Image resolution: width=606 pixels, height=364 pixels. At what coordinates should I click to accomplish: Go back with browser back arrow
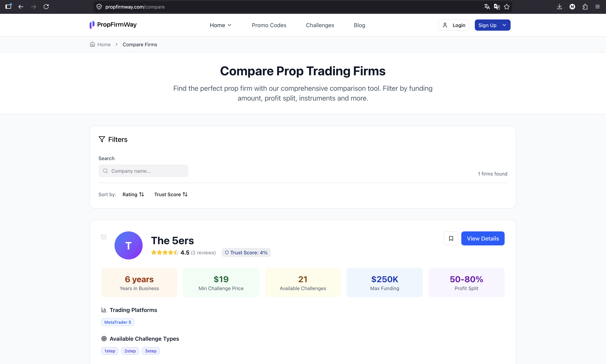tap(21, 7)
